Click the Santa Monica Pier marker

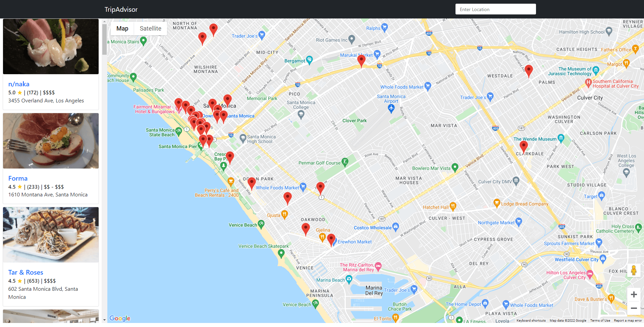[201, 146]
